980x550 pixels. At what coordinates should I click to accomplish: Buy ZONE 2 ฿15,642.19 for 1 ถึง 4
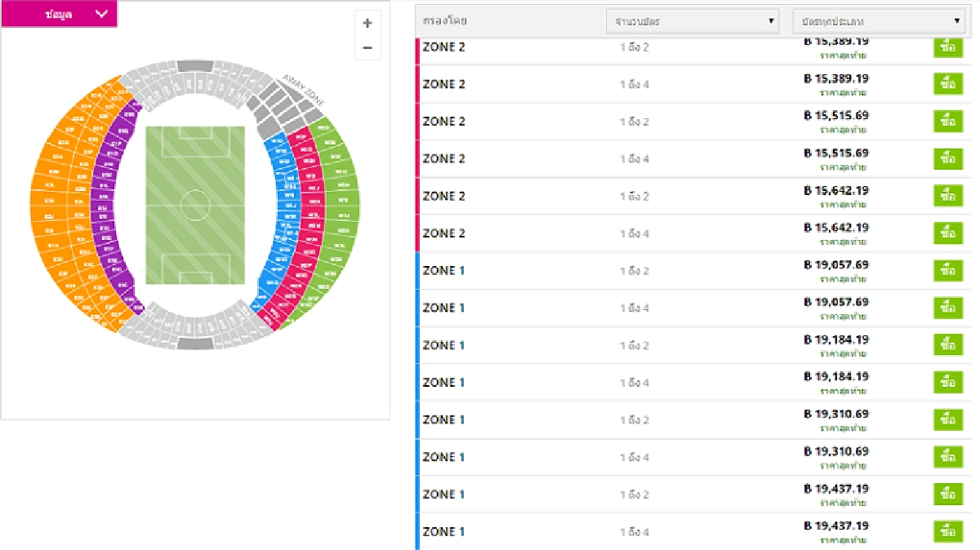(x=947, y=233)
